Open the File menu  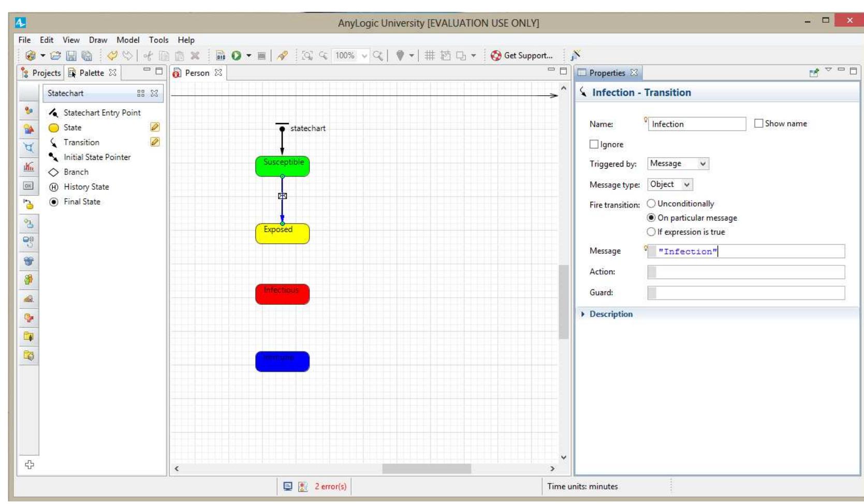(x=24, y=40)
